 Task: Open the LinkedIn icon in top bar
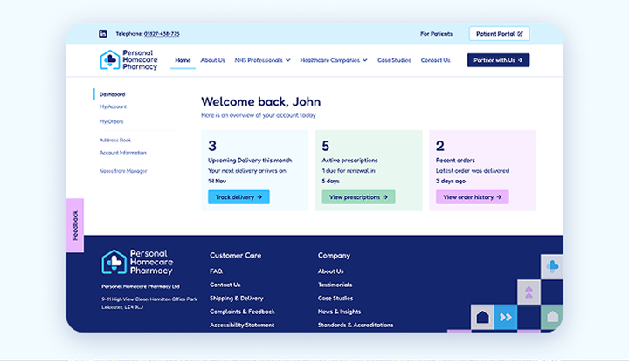pos(103,34)
